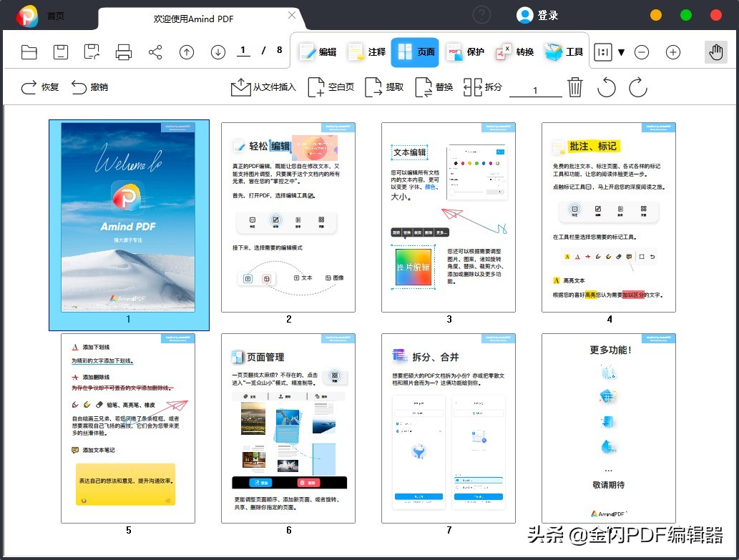The height and width of the screenshot is (560, 739).
Task: Insert a 空白页 blank page
Action: click(x=331, y=87)
